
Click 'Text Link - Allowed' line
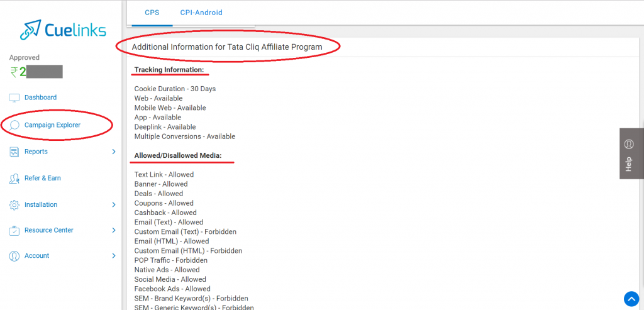(164, 175)
